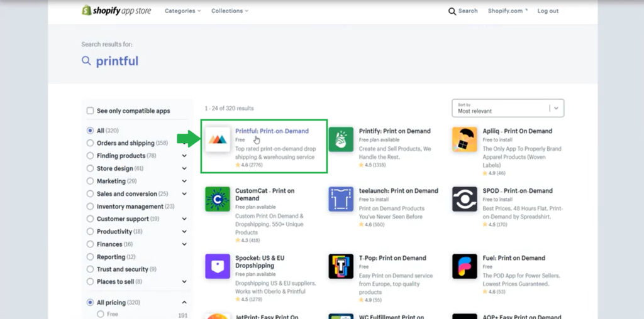This screenshot has width=644, height=319.
Task: Select All pricing radio button
Action: [90, 303]
